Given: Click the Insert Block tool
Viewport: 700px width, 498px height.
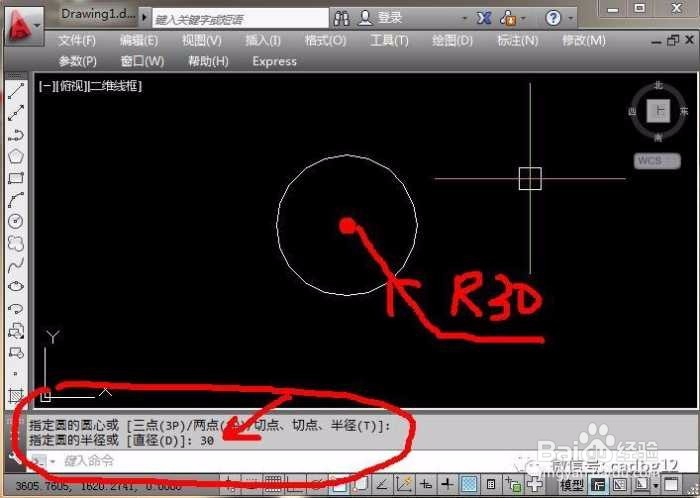Looking at the screenshot, I should click(x=16, y=331).
